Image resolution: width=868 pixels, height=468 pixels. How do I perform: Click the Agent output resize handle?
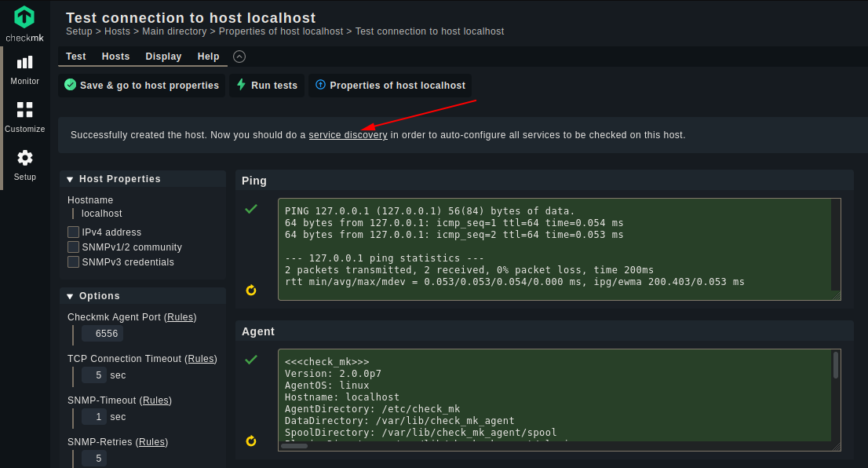(x=836, y=446)
